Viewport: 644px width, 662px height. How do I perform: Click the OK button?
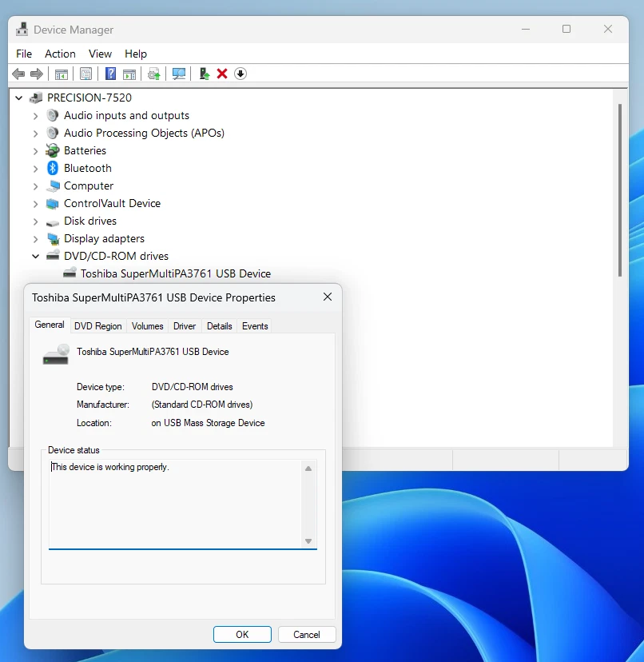[x=242, y=634]
